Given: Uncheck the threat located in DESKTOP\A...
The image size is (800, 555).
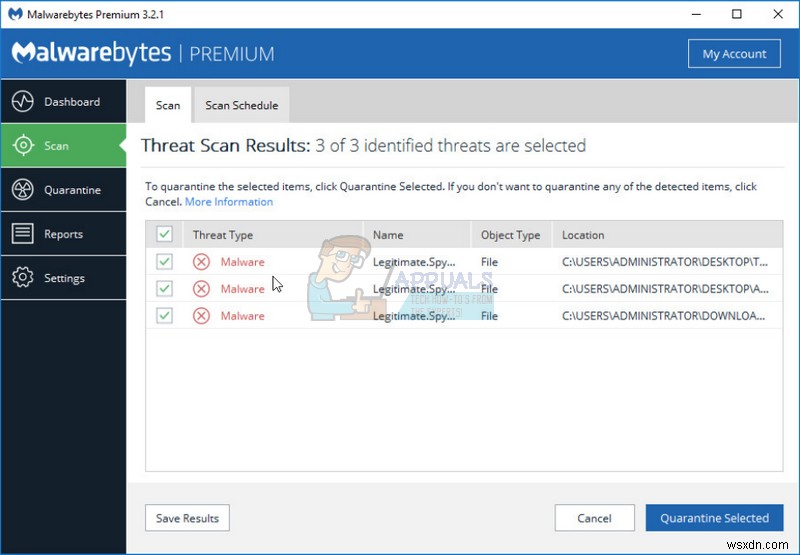Looking at the screenshot, I should pos(164,289).
